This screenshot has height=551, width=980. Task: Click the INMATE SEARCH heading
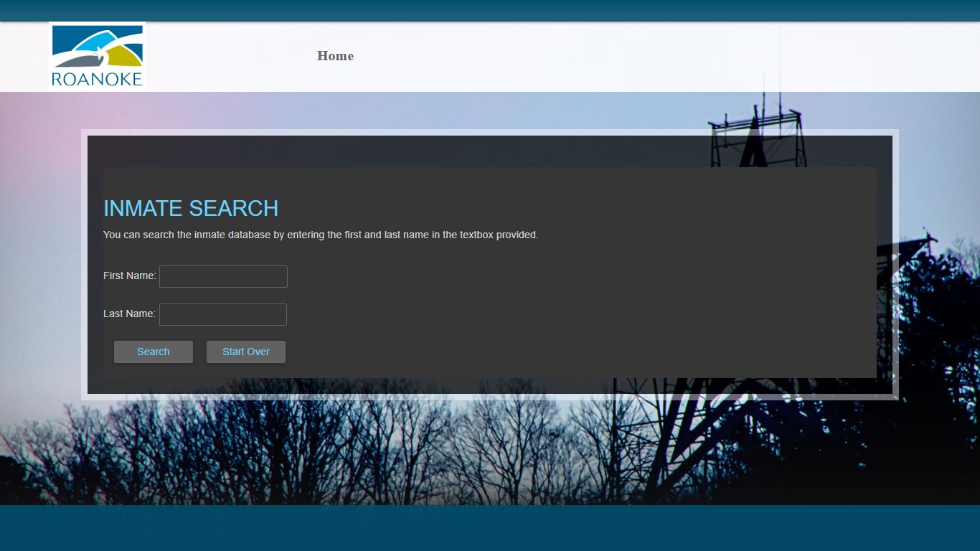click(x=191, y=208)
